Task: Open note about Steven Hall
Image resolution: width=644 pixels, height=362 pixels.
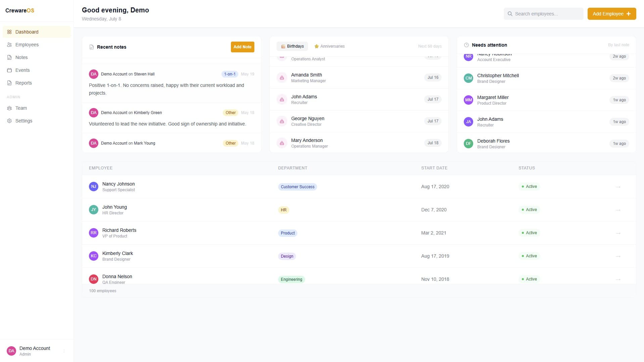Action: (x=171, y=83)
